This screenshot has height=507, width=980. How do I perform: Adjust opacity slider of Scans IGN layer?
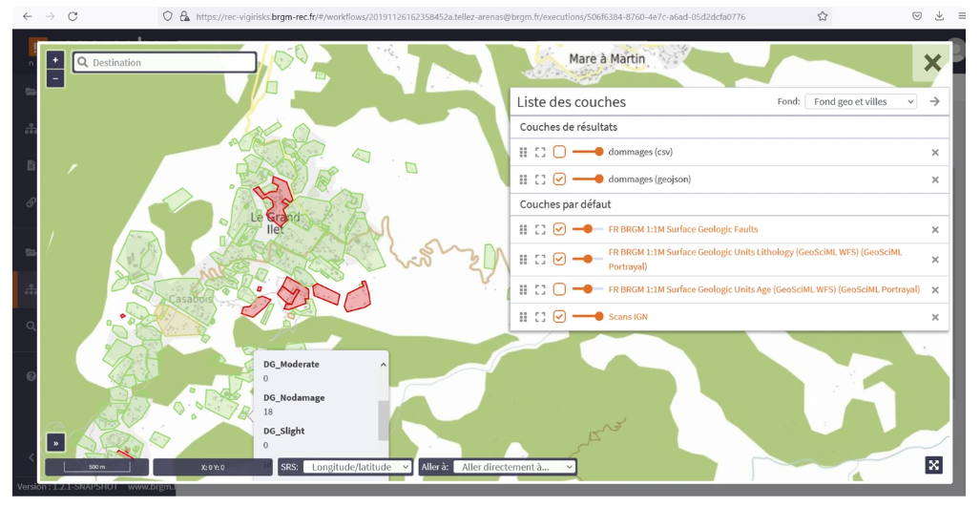(588, 317)
